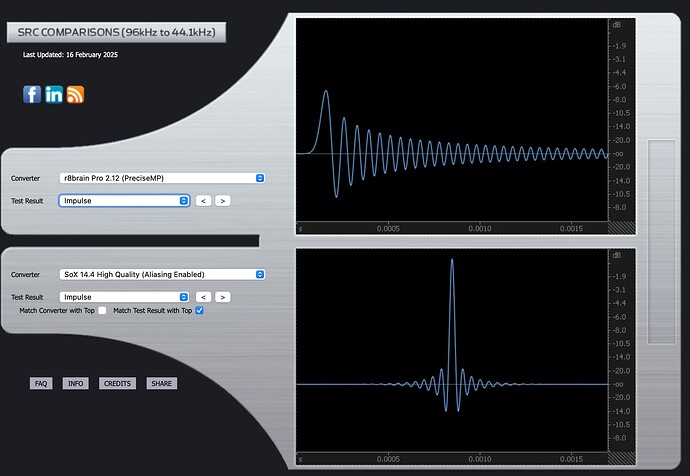Click the 0.0010 time label under top graph
The image size is (690, 476).
[x=480, y=229]
